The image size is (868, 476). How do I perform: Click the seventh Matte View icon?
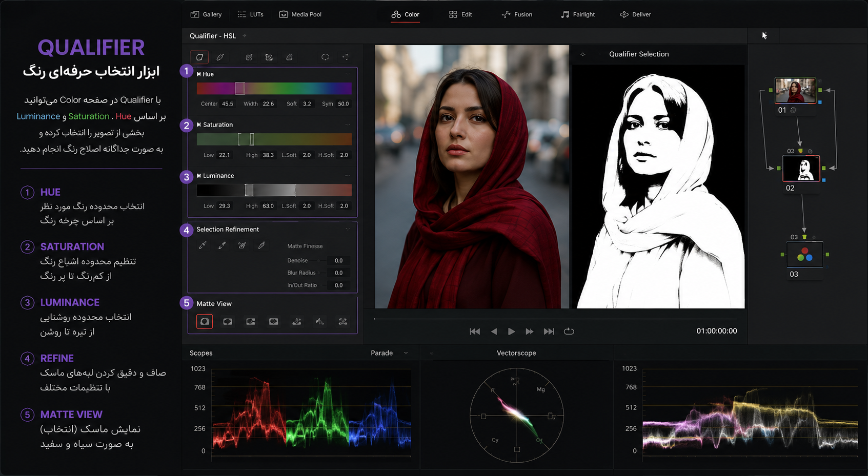(343, 321)
